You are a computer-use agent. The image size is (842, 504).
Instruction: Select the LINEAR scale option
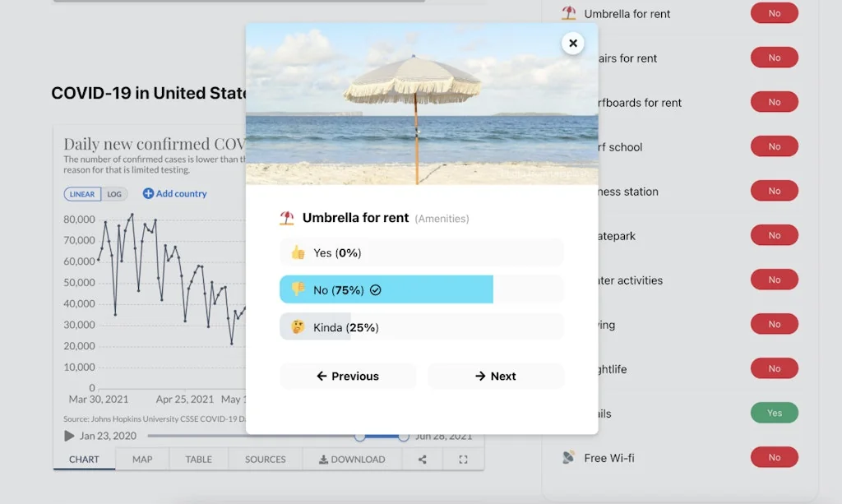click(81, 194)
